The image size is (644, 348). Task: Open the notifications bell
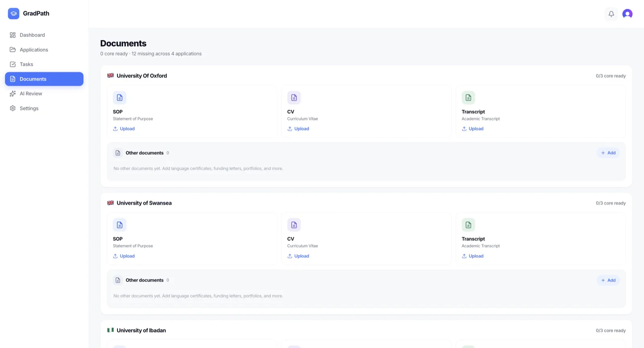[x=611, y=14]
